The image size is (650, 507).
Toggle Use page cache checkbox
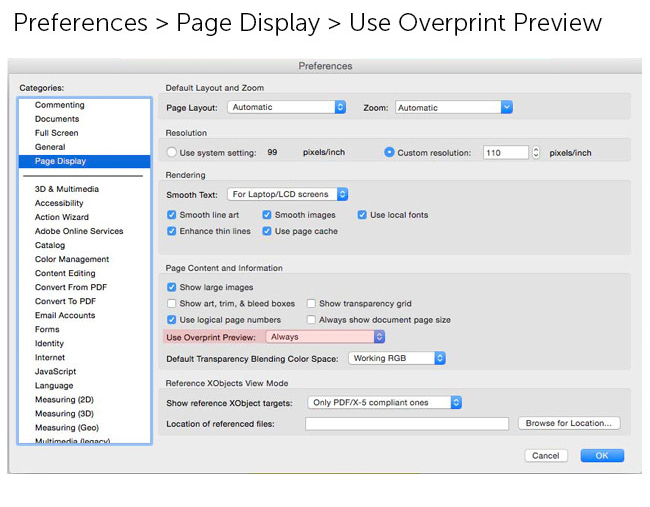267,231
